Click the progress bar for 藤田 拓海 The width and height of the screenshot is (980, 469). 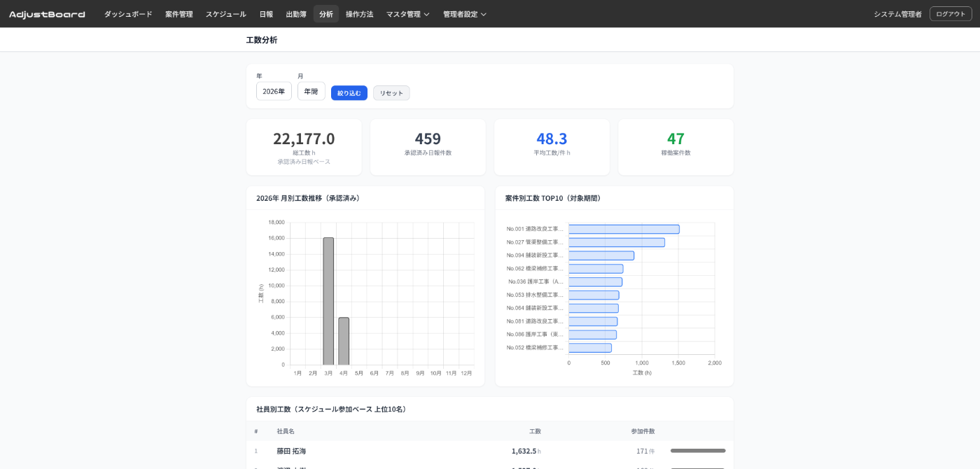698,451
